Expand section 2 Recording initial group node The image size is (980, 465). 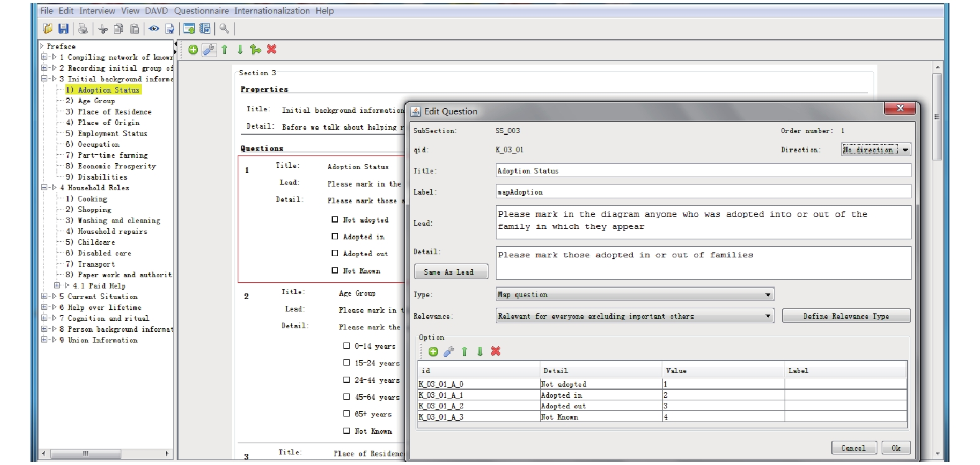tap(44, 68)
